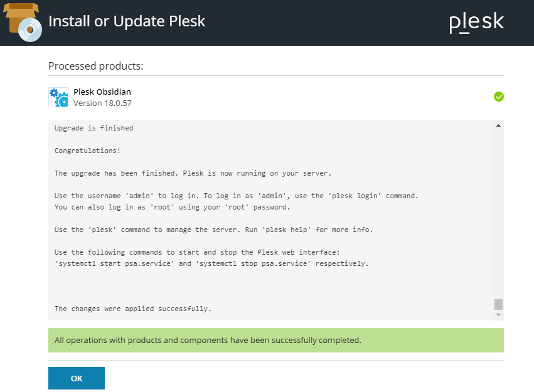Click the log scrollbar thumb

[498, 305]
